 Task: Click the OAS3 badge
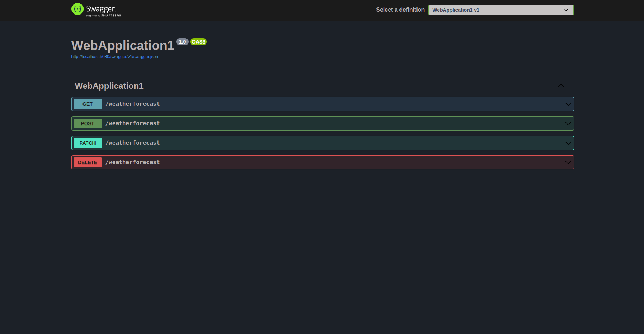coord(199,42)
